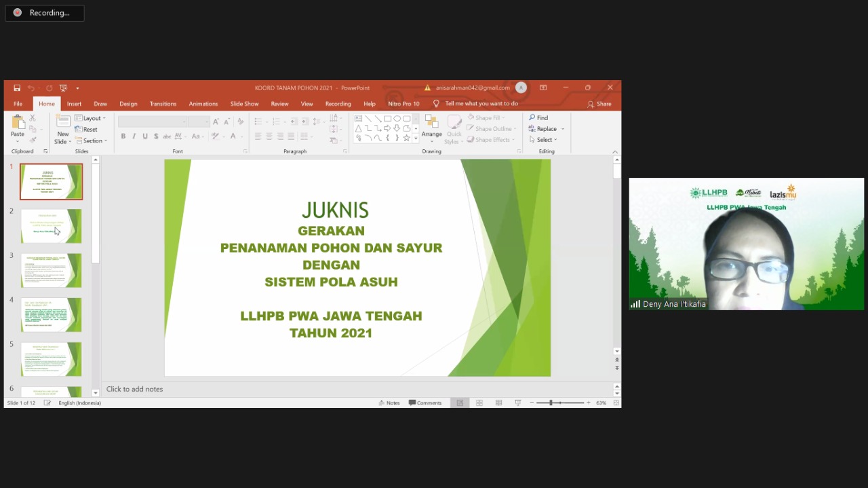Image resolution: width=868 pixels, height=488 pixels.
Task: Open the Arrange tool in Drawing group
Action: (431, 126)
